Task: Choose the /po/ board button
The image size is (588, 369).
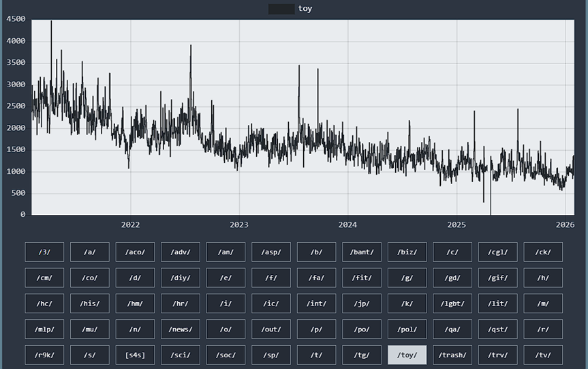Action: pyautogui.click(x=362, y=329)
